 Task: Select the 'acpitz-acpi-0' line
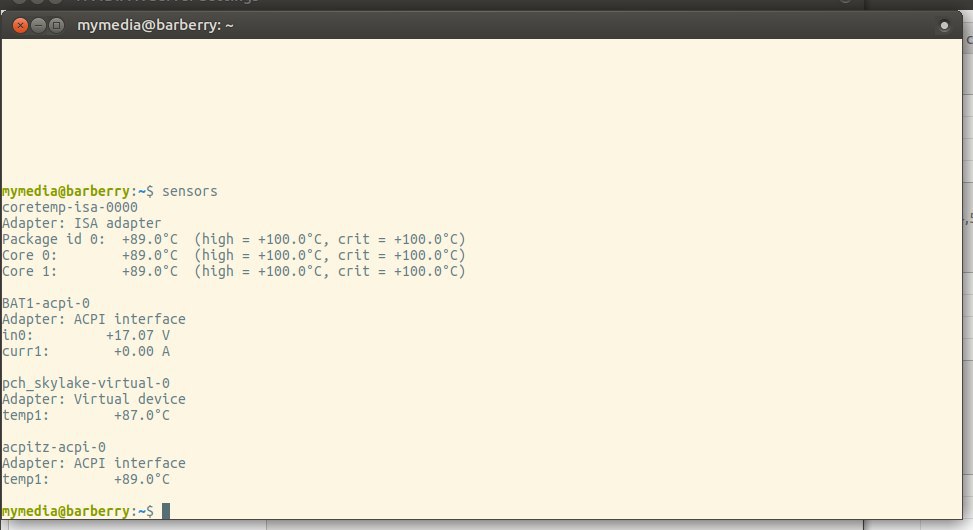click(54, 447)
